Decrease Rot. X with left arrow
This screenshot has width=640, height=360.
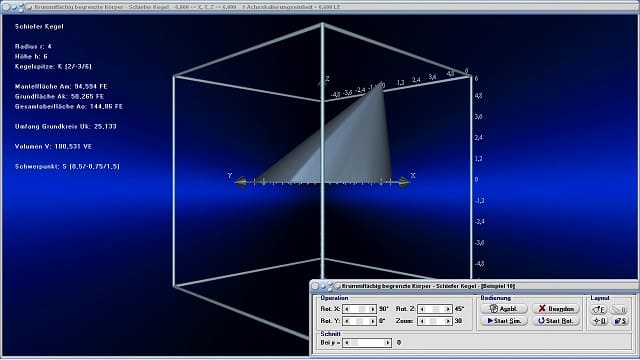pos(347,309)
